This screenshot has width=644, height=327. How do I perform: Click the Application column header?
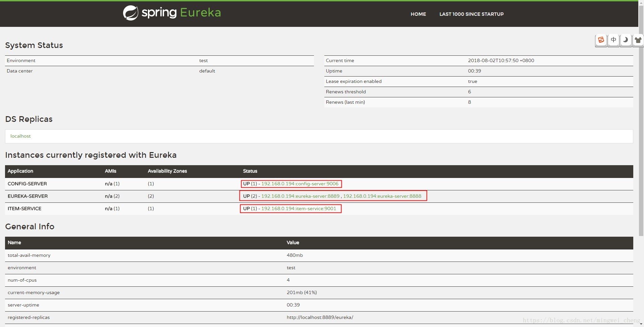20,171
